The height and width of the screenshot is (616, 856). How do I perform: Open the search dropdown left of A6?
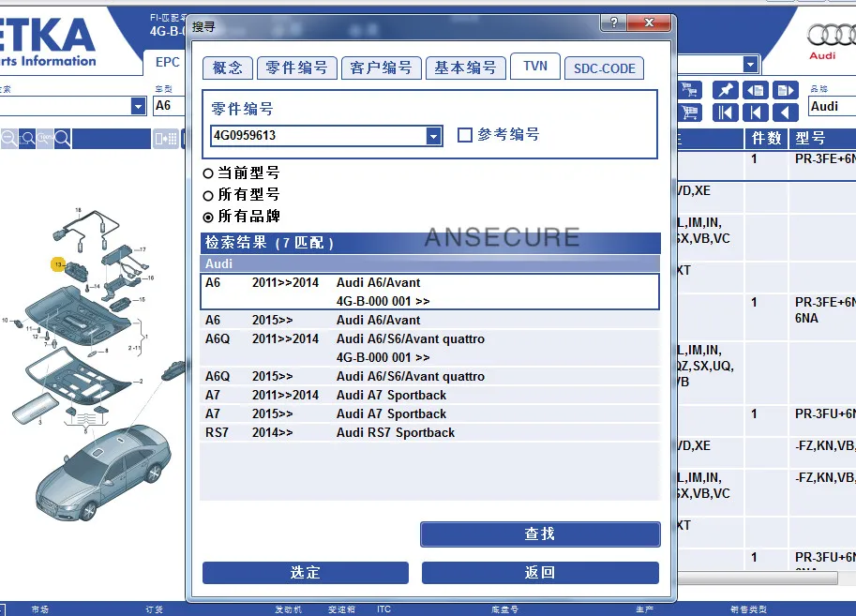click(139, 106)
